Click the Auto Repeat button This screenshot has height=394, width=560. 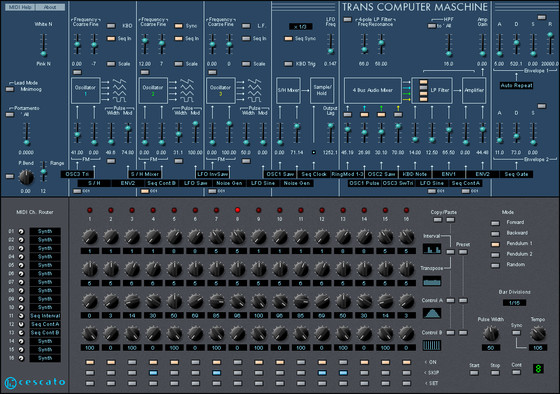pos(516,85)
